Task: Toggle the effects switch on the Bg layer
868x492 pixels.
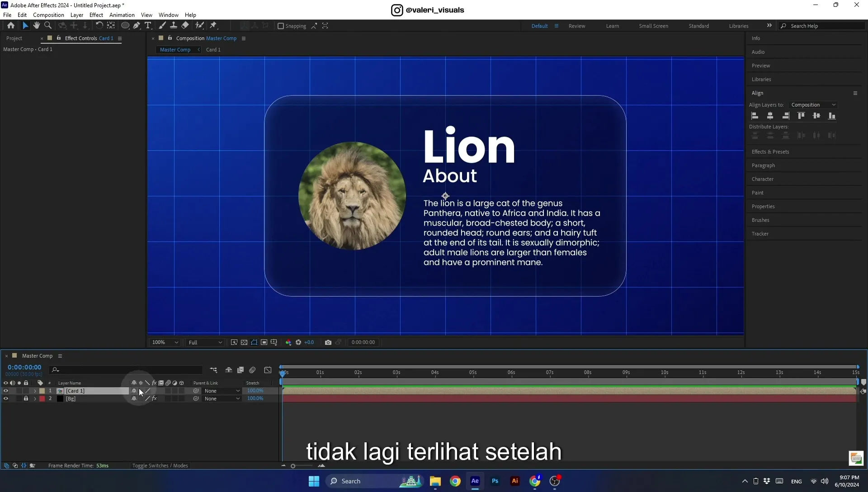Action: click(154, 399)
